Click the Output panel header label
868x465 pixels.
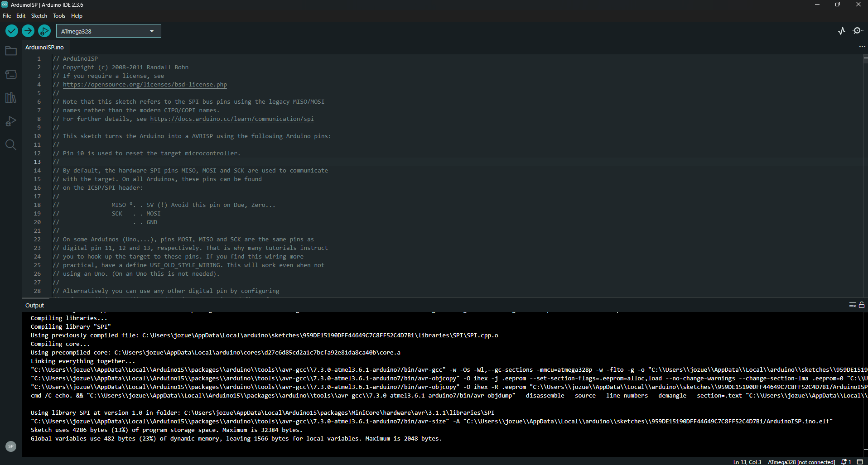[x=34, y=305]
